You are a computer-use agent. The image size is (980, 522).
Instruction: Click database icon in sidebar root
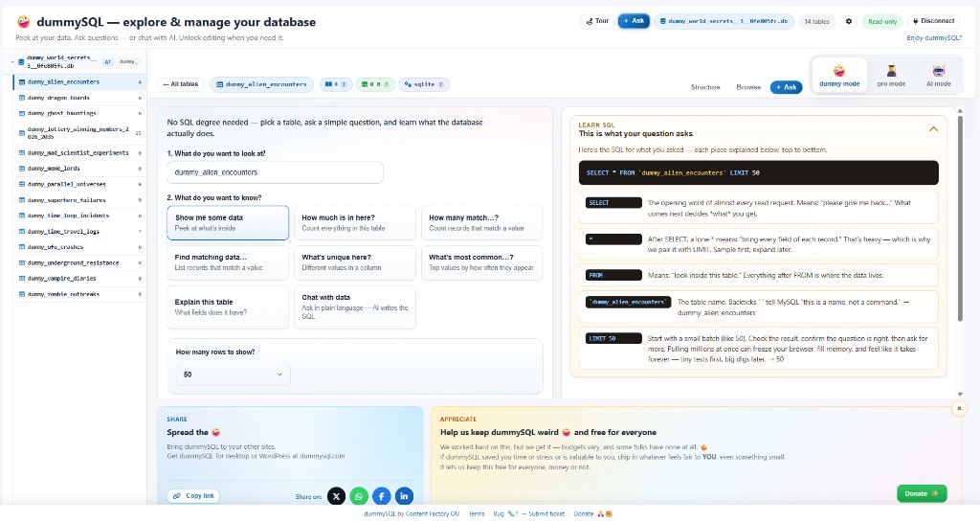point(21,62)
